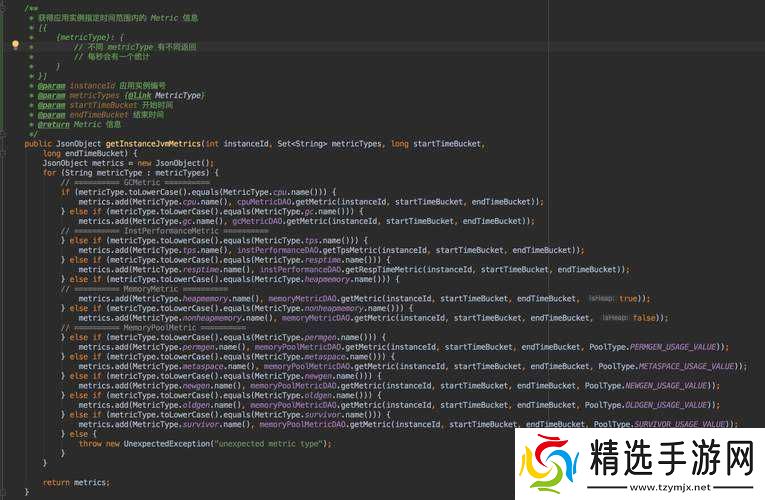Click the isHeap inlay hint before false
The image size is (765, 500).
click(x=613, y=317)
